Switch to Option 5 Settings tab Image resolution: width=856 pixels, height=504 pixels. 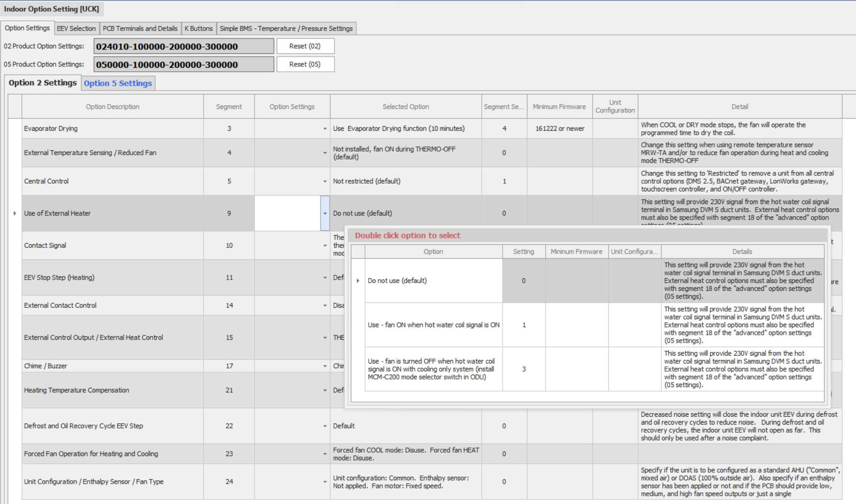pos(118,83)
